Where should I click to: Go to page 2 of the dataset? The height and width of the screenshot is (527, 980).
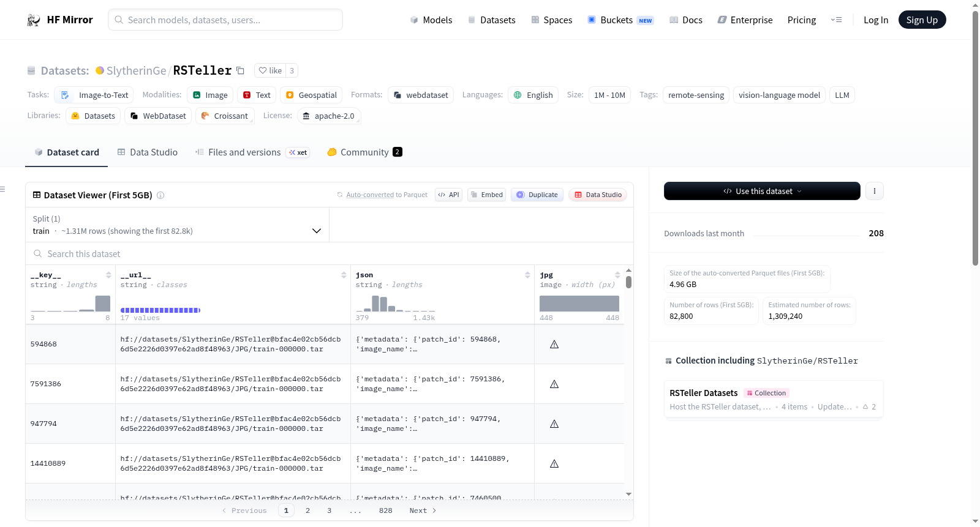point(307,510)
